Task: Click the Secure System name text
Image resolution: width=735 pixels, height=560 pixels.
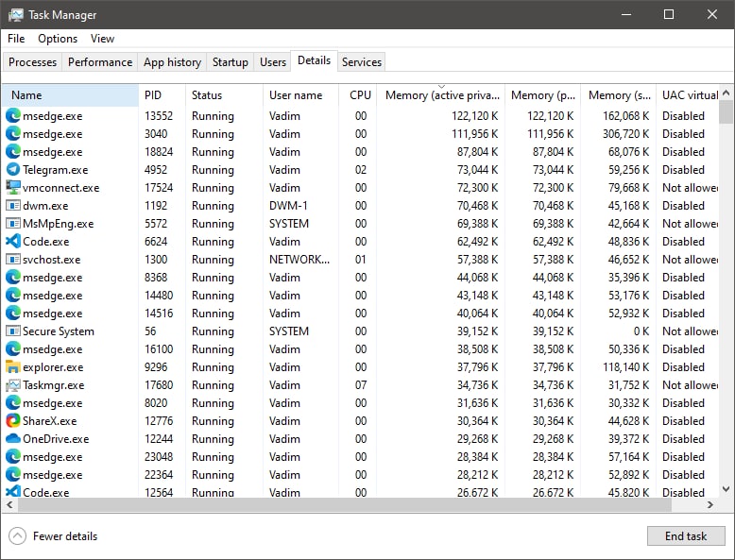Action: (x=59, y=331)
